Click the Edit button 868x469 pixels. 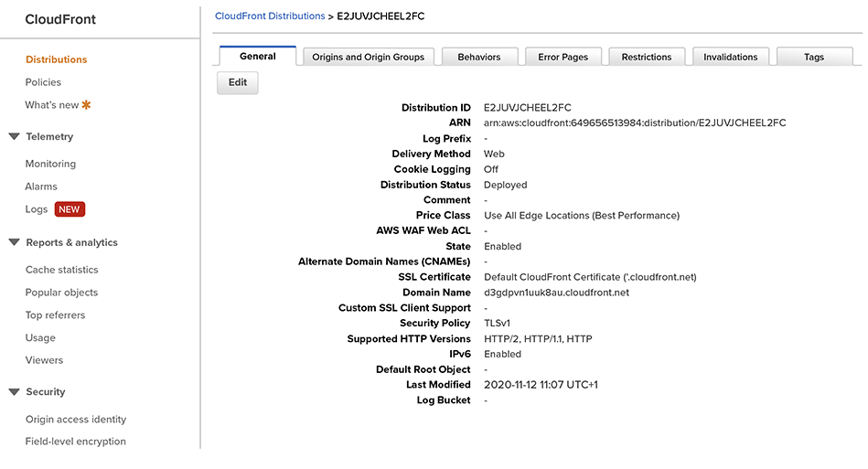click(x=238, y=82)
